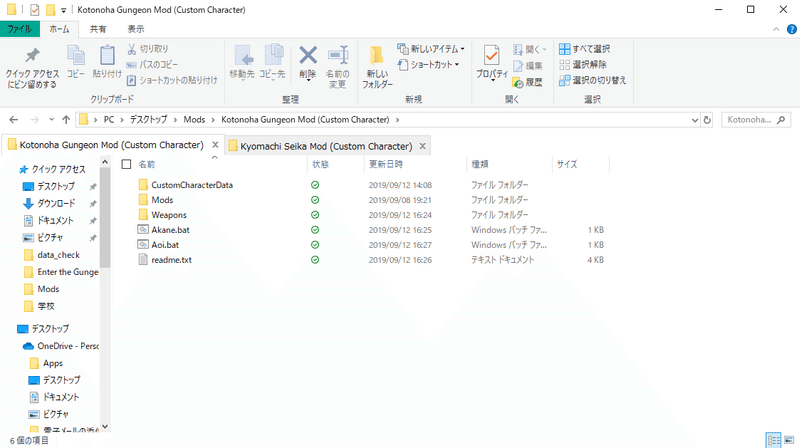Sort by Date Modified (更新日時) header

(x=386, y=164)
